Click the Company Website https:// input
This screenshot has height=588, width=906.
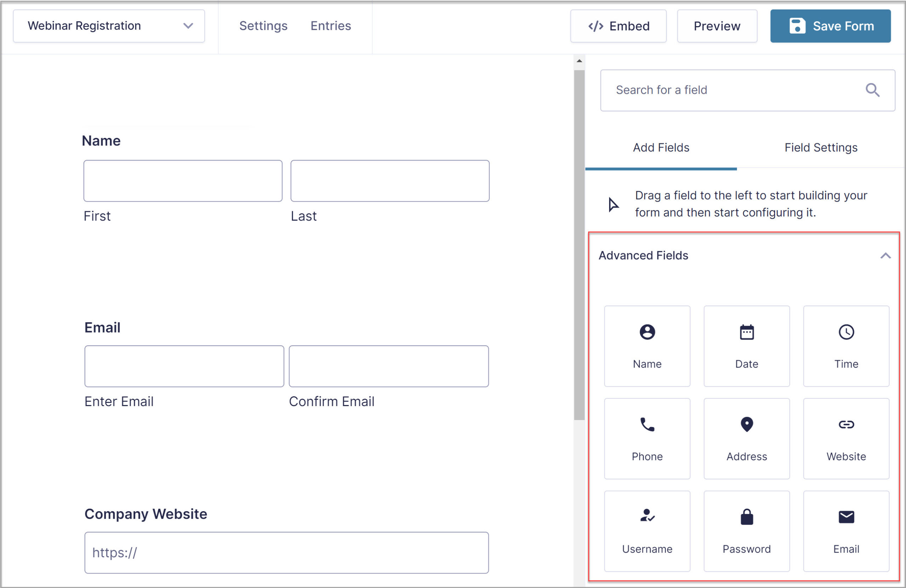tap(287, 553)
